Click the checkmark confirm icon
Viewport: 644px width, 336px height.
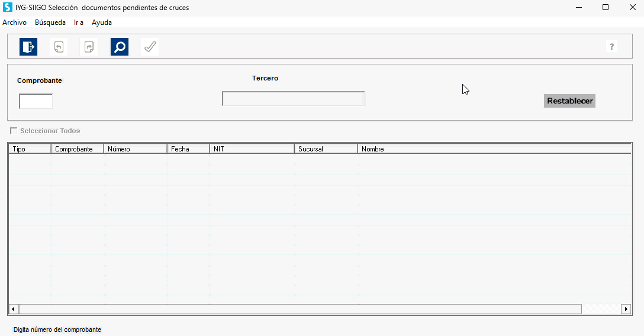tap(150, 47)
